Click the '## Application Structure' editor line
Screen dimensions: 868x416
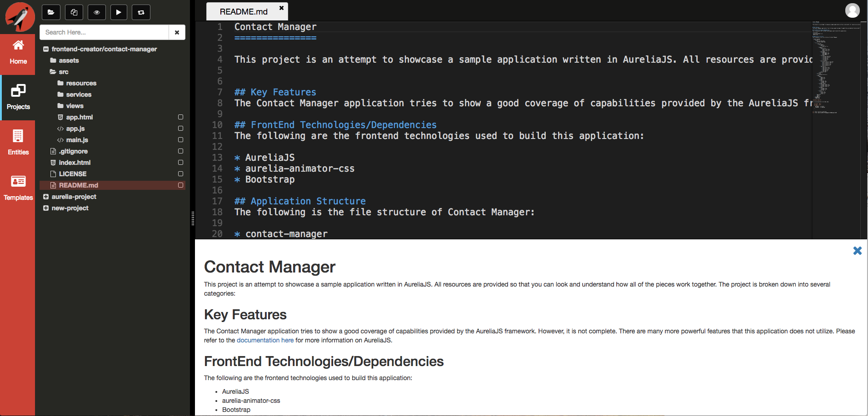click(x=300, y=201)
